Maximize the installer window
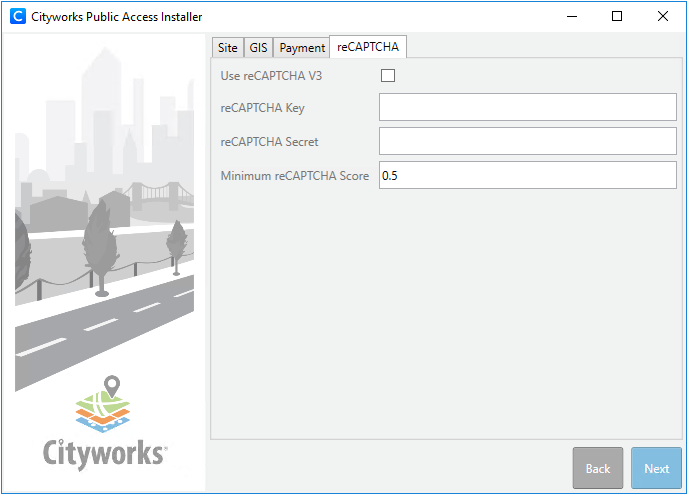 [x=617, y=16]
